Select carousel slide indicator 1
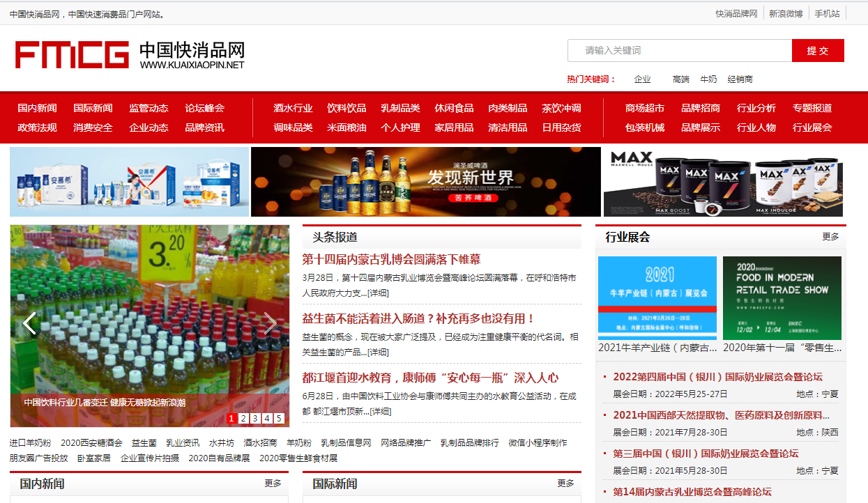868x503 pixels. (x=231, y=419)
